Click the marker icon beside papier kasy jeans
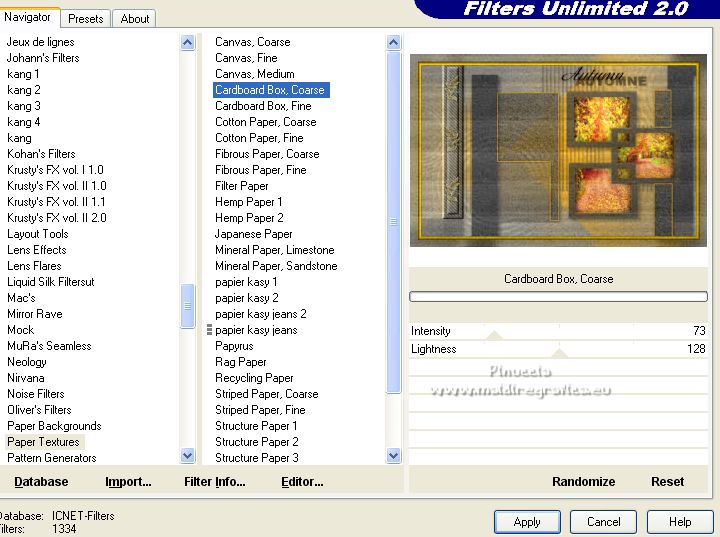This screenshot has height=537, width=720. (x=209, y=330)
